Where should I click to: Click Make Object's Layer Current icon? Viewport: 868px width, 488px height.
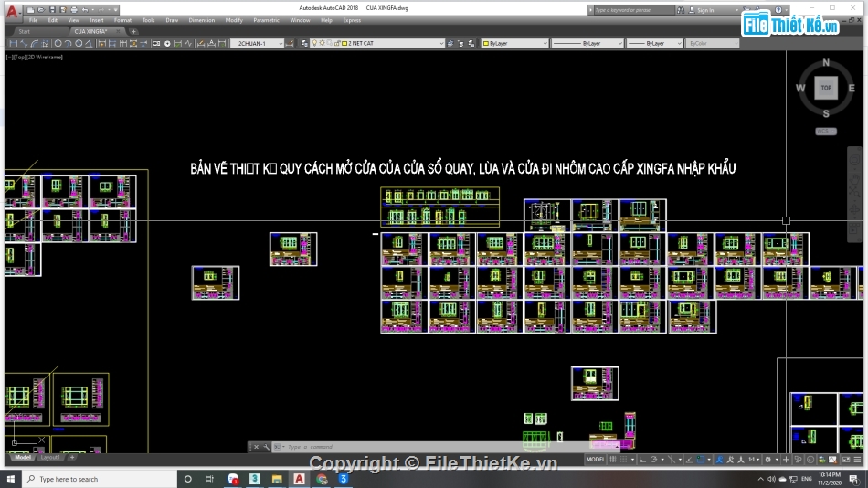click(450, 43)
